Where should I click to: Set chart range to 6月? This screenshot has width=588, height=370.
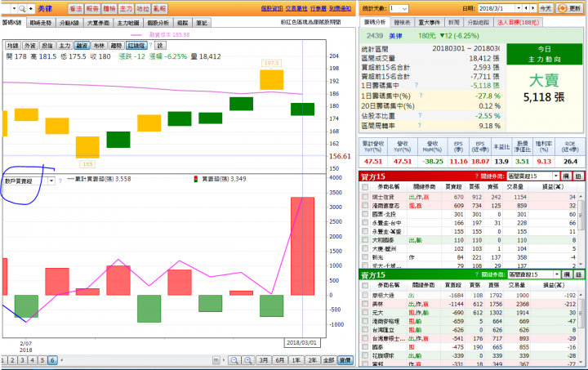coord(280,360)
